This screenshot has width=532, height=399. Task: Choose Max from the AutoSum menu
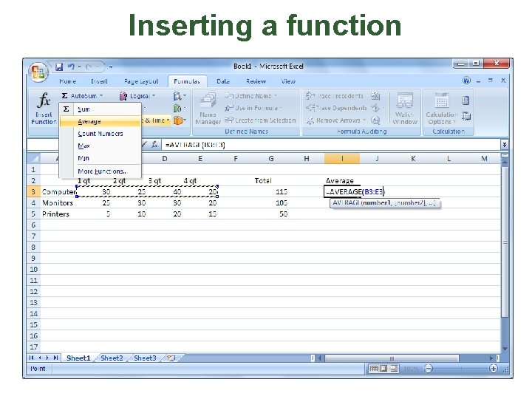point(100,146)
